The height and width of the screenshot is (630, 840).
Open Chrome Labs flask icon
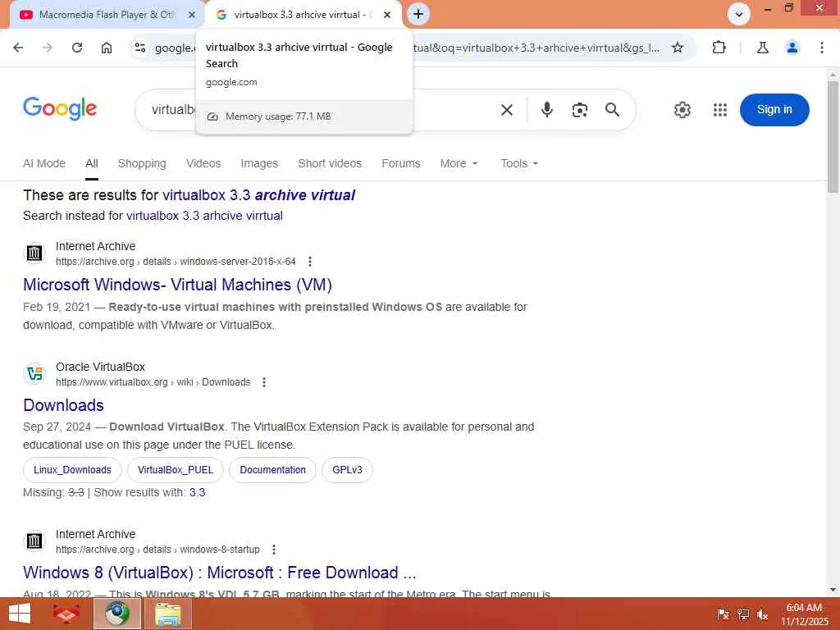(x=762, y=48)
